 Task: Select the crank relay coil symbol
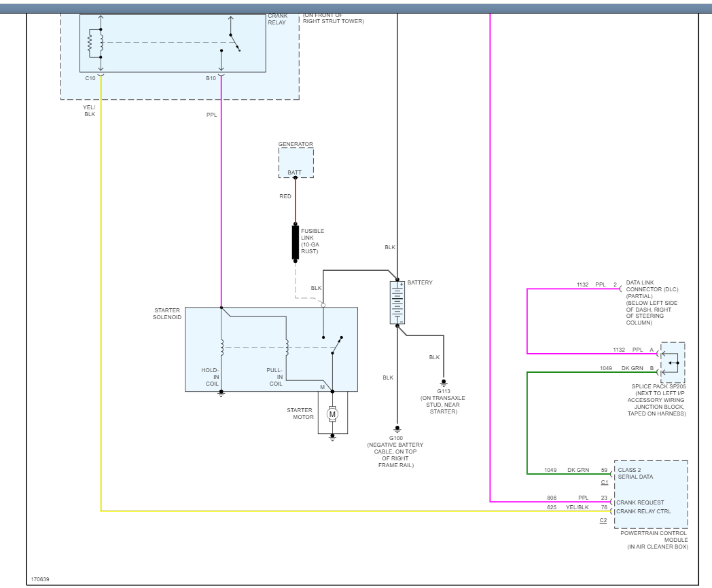click(x=90, y=43)
